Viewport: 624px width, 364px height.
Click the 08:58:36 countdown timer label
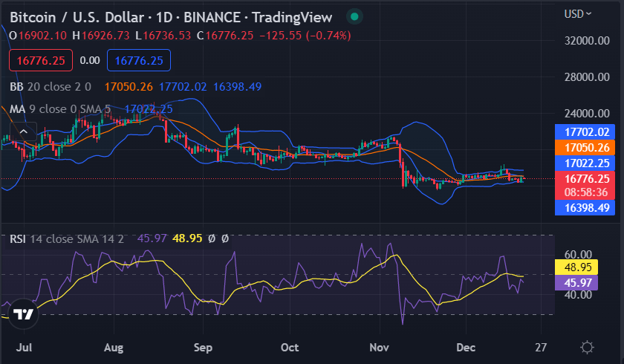pyautogui.click(x=586, y=192)
